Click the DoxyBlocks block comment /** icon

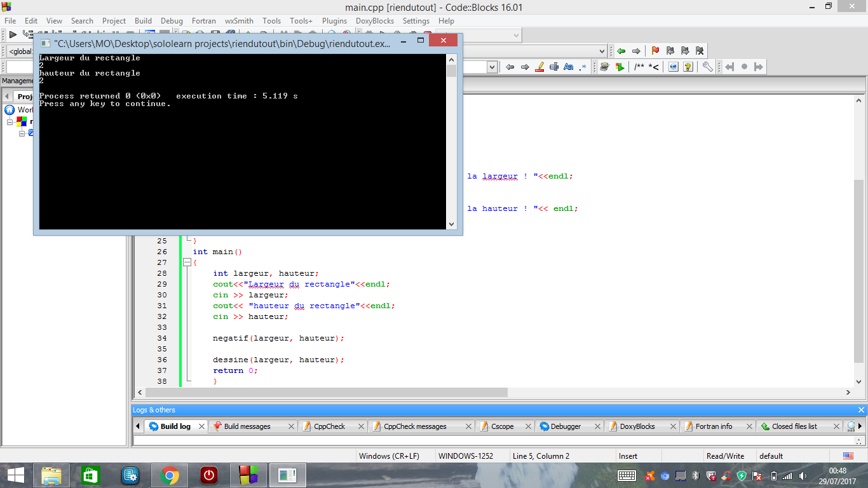[x=639, y=67]
